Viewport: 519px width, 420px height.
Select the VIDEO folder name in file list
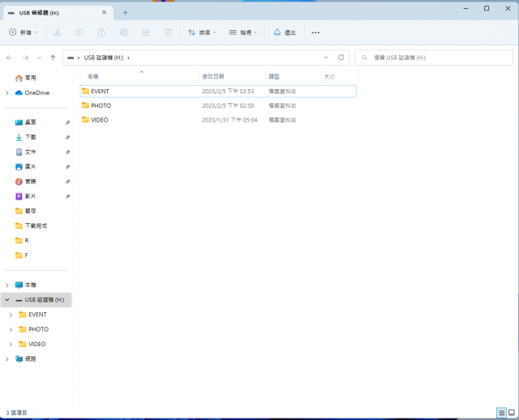point(100,120)
